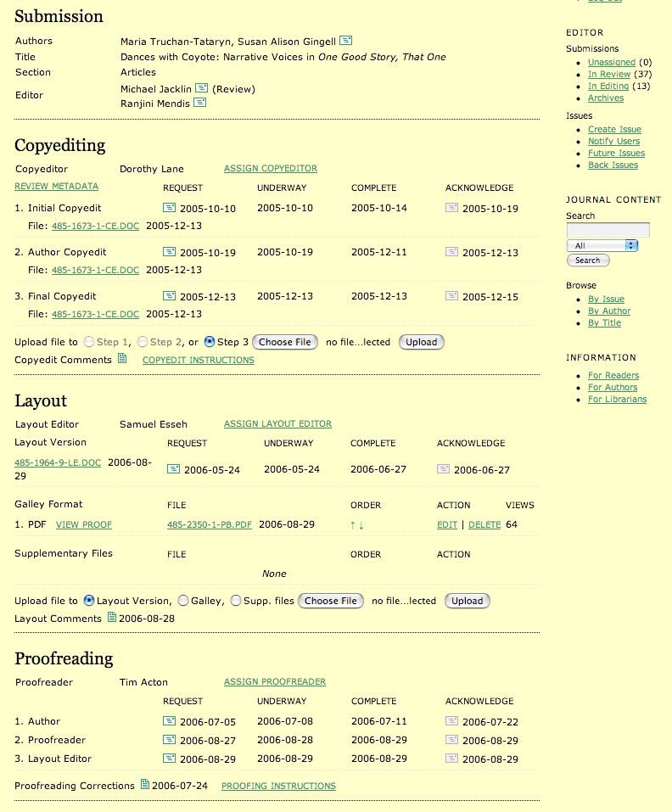Open Future Issues page
This screenshot has width=672, height=812.
coord(616,153)
